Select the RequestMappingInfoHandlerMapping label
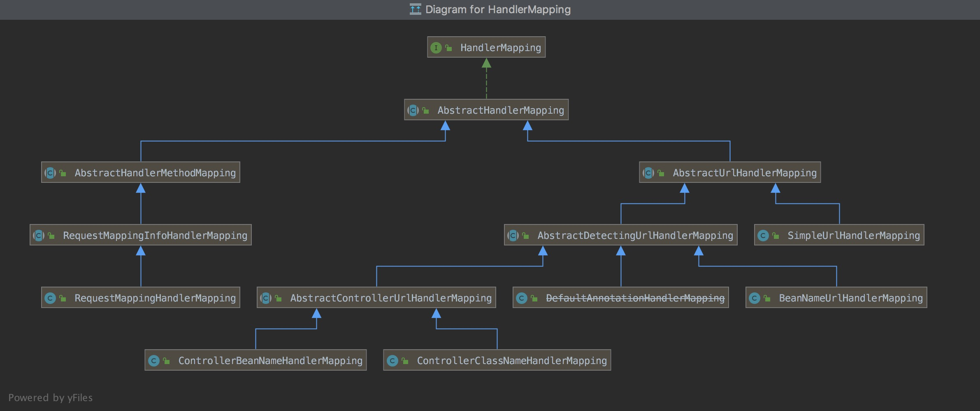This screenshot has width=980, height=411. (x=155, y=236)
